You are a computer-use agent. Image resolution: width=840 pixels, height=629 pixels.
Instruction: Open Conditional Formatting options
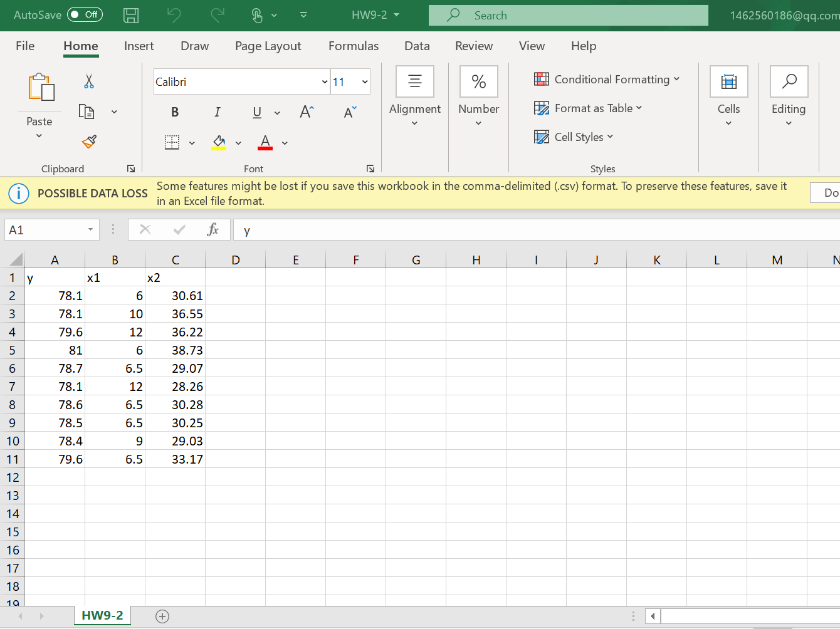pos(607,79)
